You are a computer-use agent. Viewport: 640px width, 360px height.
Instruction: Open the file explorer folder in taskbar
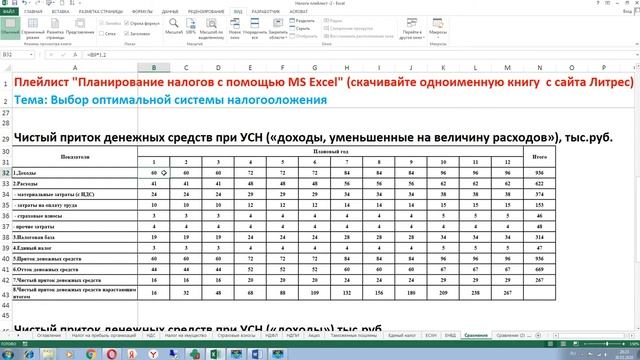click(48, 354)
